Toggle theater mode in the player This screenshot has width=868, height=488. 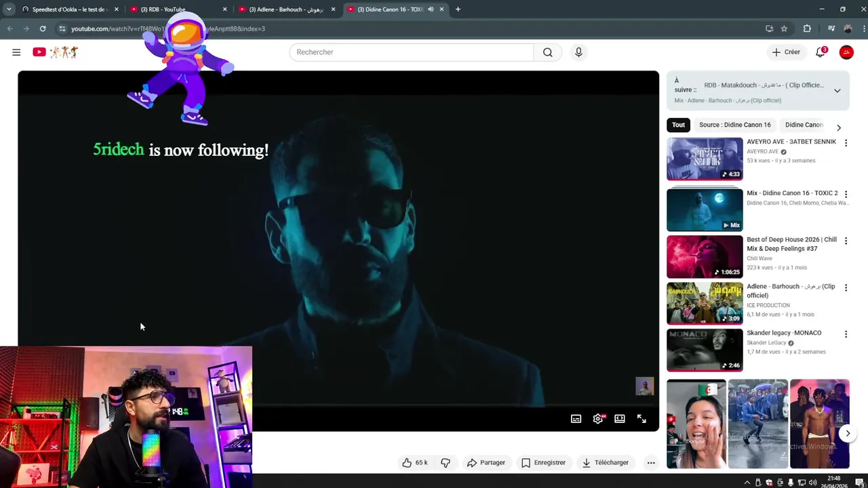click(619, 419)
